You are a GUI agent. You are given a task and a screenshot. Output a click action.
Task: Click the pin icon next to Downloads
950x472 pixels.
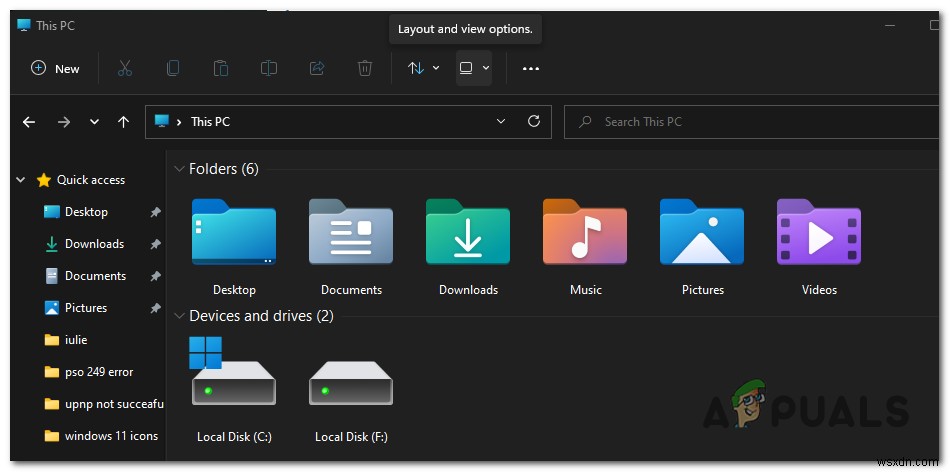pos(156,244)
